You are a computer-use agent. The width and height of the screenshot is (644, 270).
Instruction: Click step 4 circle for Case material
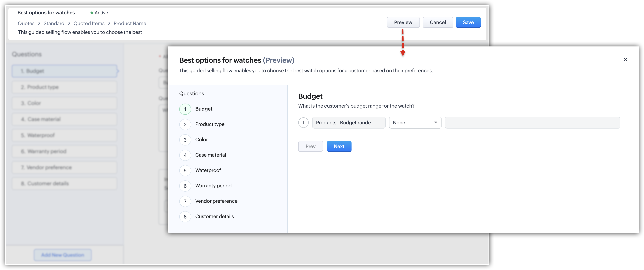click(x=185, y=155)
